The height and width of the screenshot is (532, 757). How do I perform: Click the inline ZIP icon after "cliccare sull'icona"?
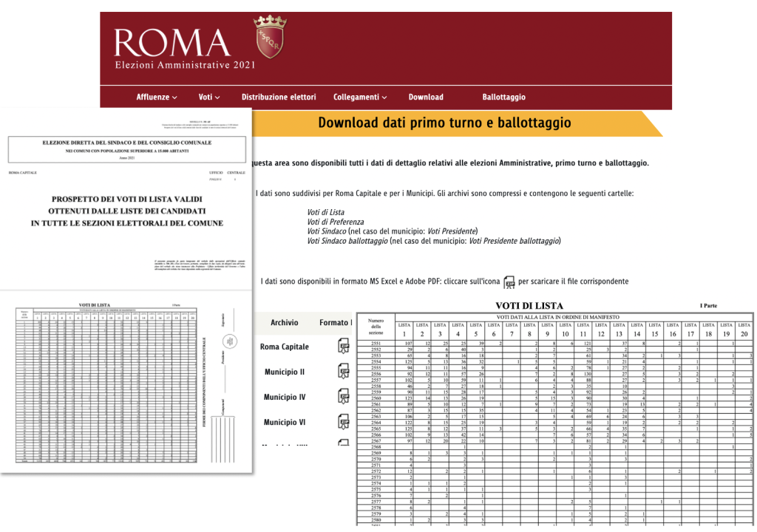click(509, 282)
